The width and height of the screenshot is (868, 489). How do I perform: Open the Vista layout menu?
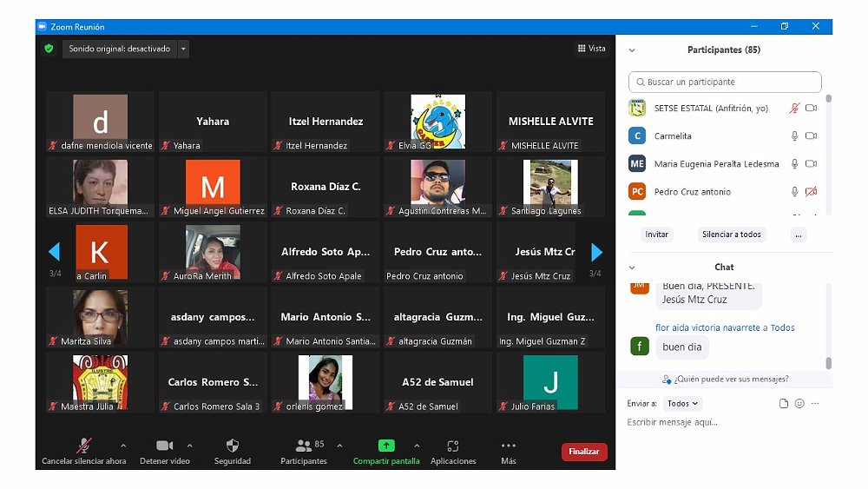[592, 49]
